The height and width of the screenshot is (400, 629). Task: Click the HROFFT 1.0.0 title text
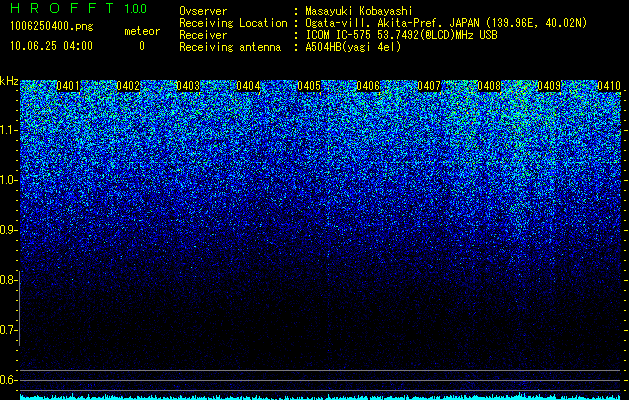point(79,8)
